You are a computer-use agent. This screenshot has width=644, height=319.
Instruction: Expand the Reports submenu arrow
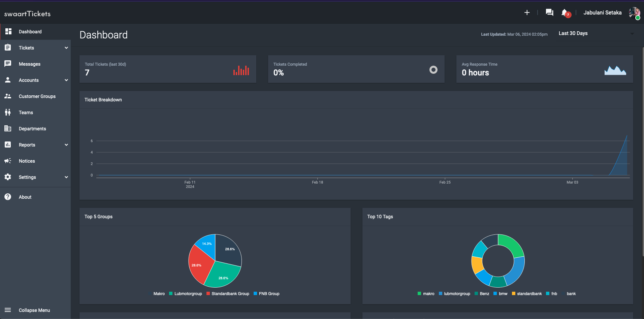click(x=66, y=145)
